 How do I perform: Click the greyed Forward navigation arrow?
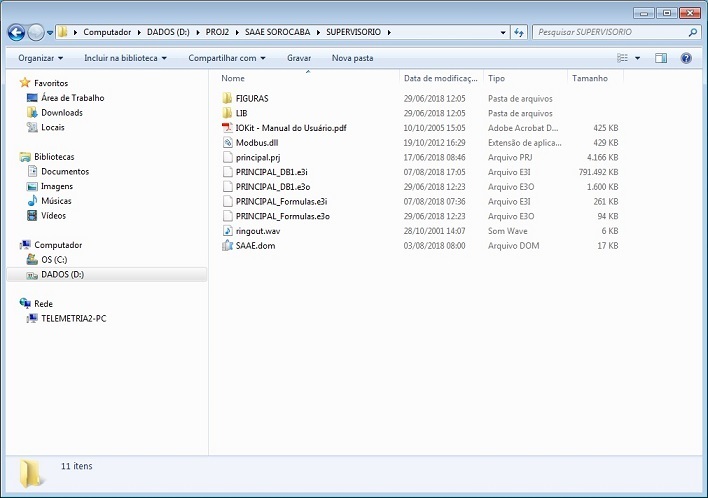point(36,33)
